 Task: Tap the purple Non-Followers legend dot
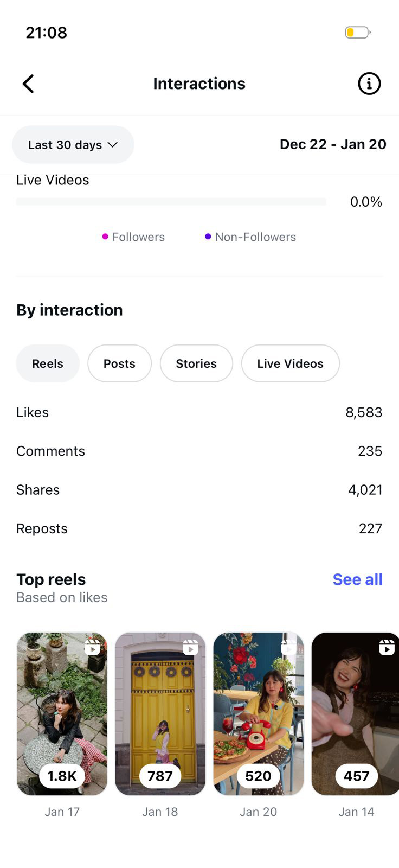pyautogui.click(x=208, y=237)
